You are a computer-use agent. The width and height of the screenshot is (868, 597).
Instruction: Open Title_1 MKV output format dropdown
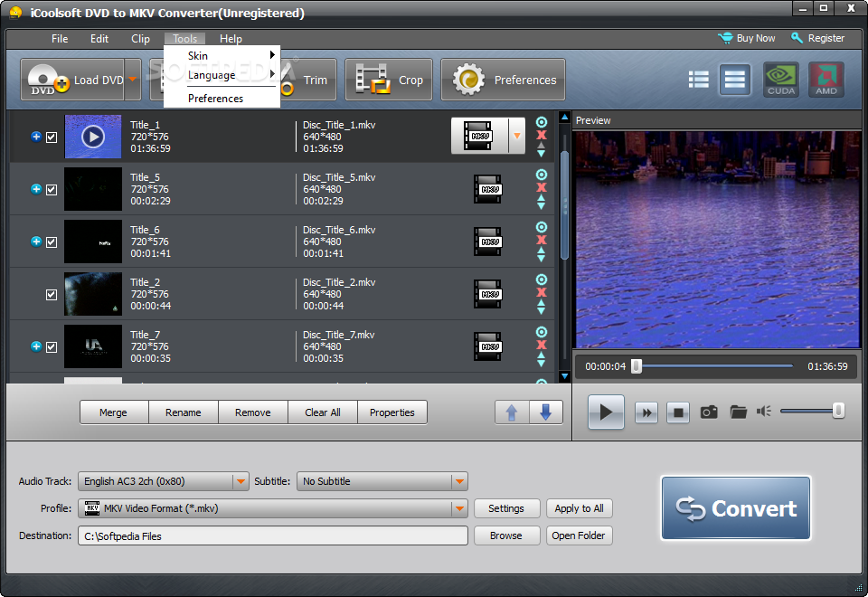[x=517, y=136]
